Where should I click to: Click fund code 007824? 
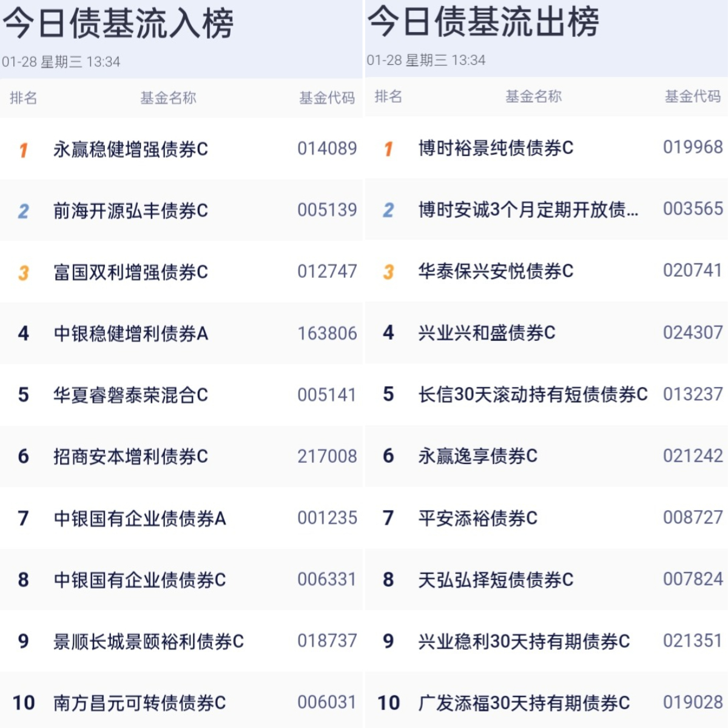click(693, 579)
